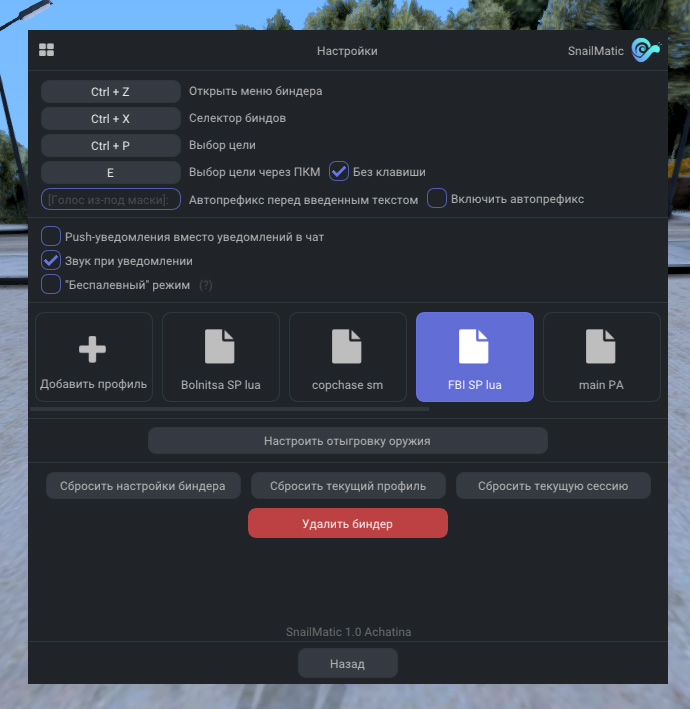The width and height of the screenshot is (690, 709).
Task: Click the Ctrl + Z hotkey button
Action: (110, 92)
